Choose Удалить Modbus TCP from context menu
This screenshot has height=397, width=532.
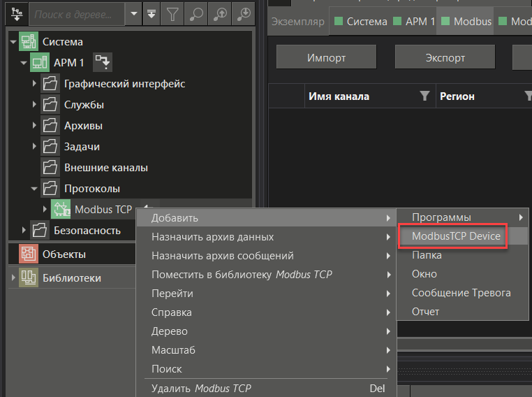201,388
